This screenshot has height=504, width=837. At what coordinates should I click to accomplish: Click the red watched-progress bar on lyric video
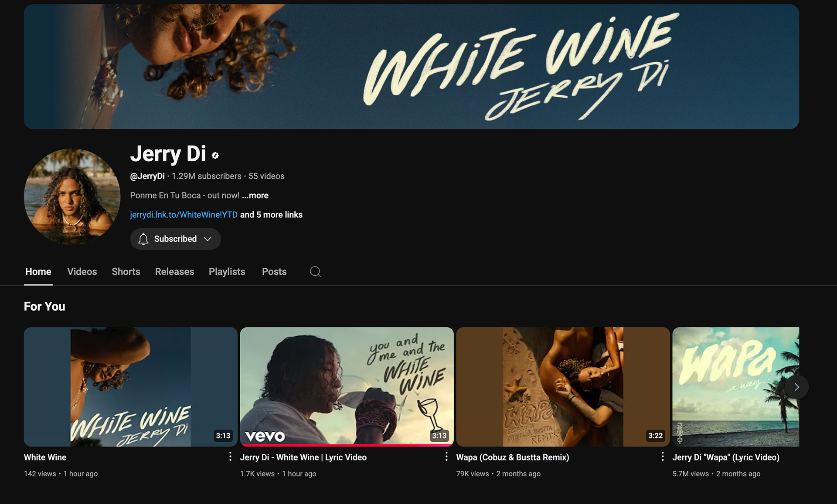[347, 445]
